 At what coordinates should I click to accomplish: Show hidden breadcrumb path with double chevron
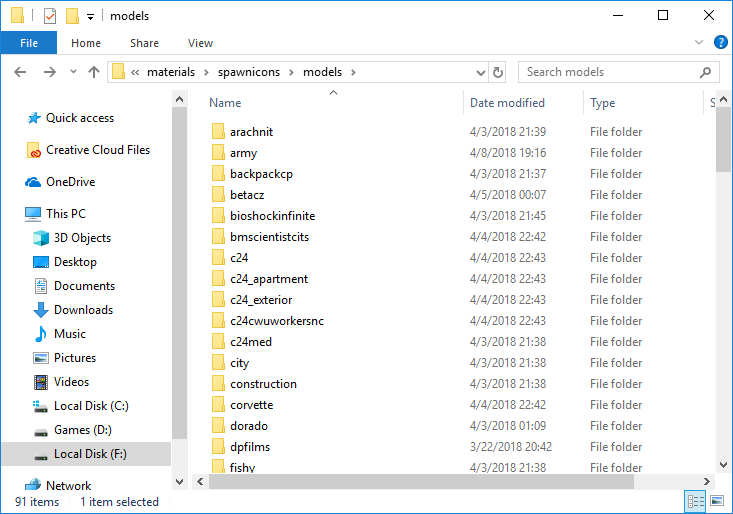click(135, 72)
